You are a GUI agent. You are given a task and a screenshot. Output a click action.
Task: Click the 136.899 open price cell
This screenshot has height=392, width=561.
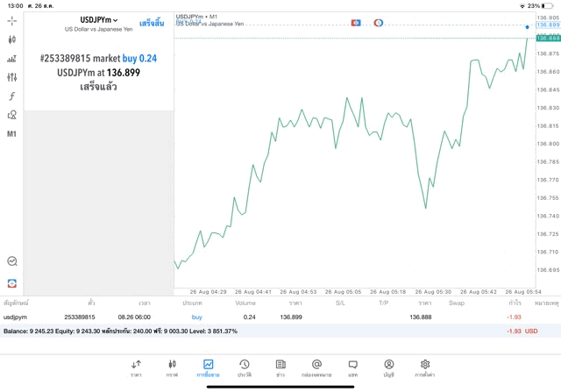[x=291, y=317]
